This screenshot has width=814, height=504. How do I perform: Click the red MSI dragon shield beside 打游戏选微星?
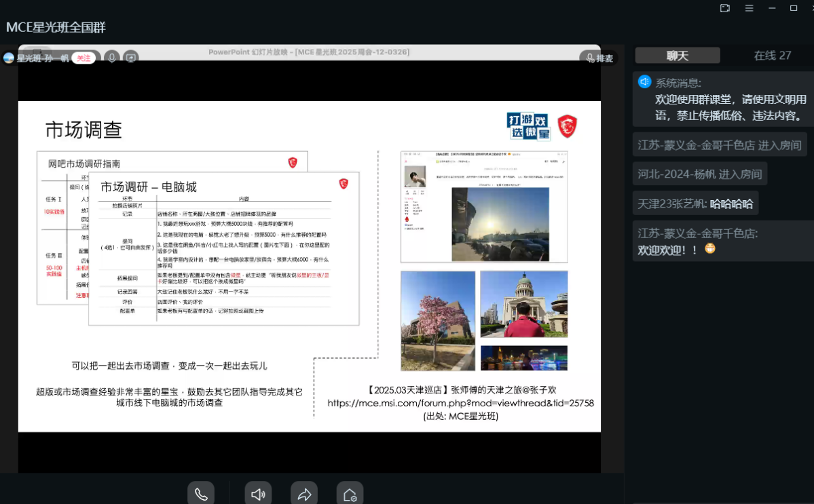pyautogui.click(x=567, y=126)
